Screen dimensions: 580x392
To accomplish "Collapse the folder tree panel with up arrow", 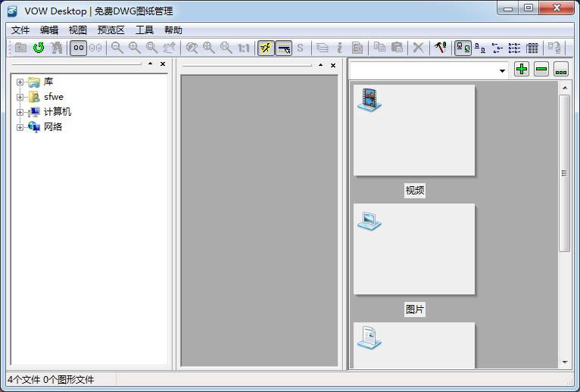I will tap(150, 64).
